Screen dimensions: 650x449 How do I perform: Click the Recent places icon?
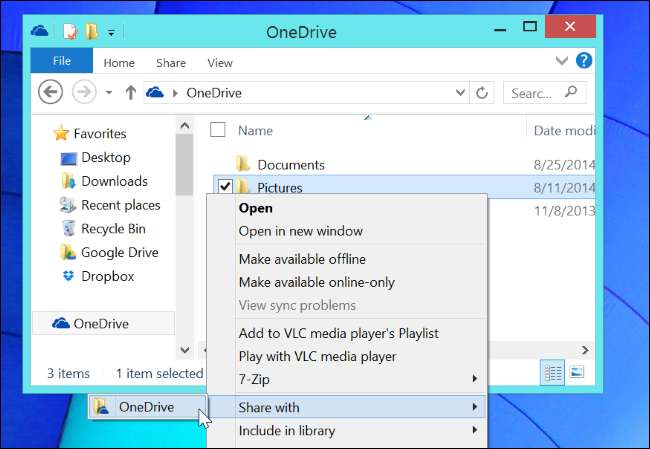(68, 205)
